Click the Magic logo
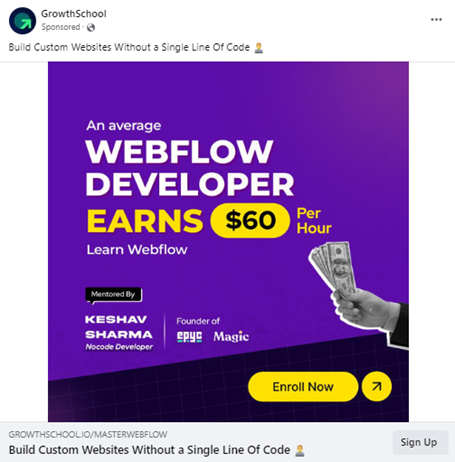Screen dimensions: 455x462 [x=231, y=336]
